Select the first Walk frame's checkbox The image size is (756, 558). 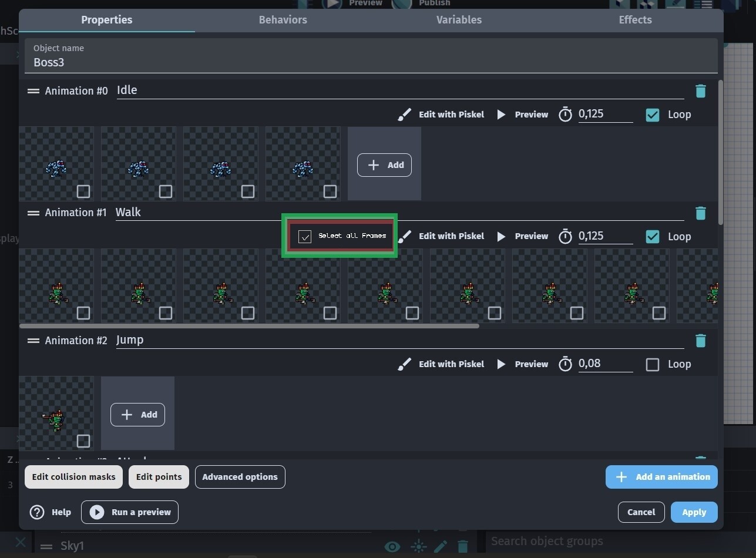click(x=83, y=314)
